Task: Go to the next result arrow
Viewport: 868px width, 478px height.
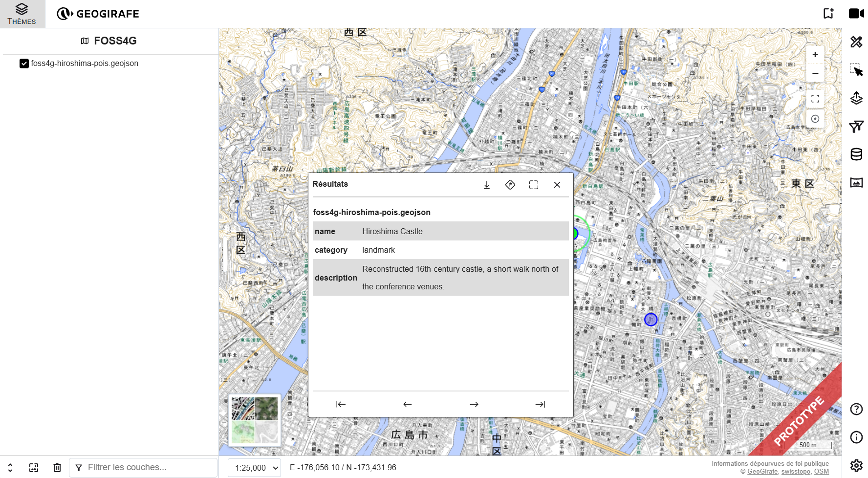Action: pos(474,404)
